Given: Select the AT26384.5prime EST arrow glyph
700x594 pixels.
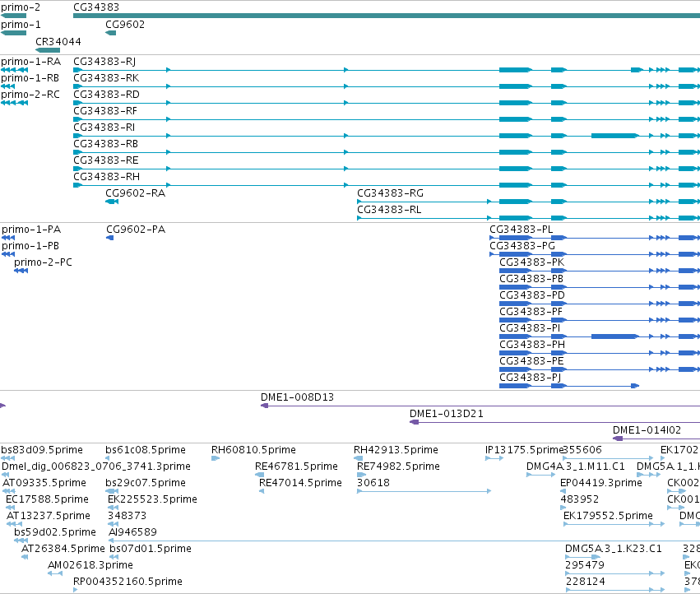Looking at the screenshot, I should [25, 557].
